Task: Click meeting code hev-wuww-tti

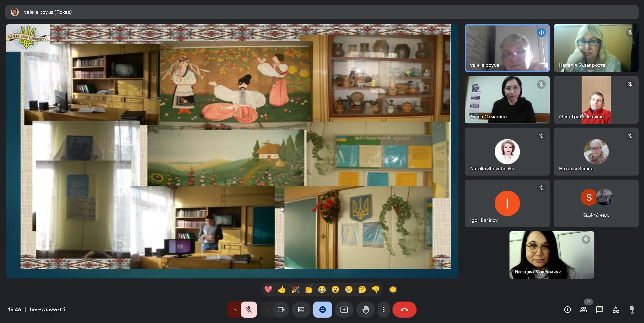Action: tap(48, 310)
